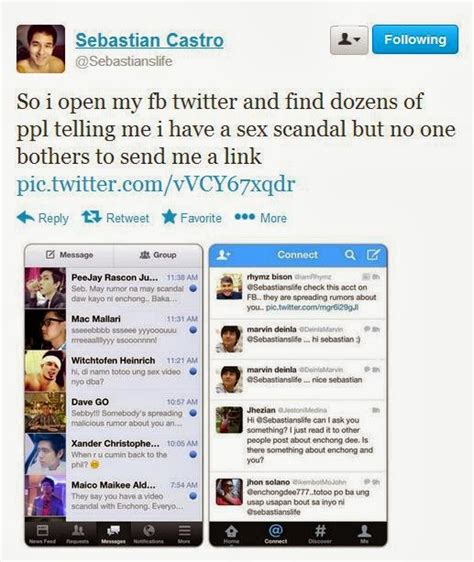The image size is (474, 562).
Task: Tap the Notifications globe icon
Action: click(x=149, y=533)
